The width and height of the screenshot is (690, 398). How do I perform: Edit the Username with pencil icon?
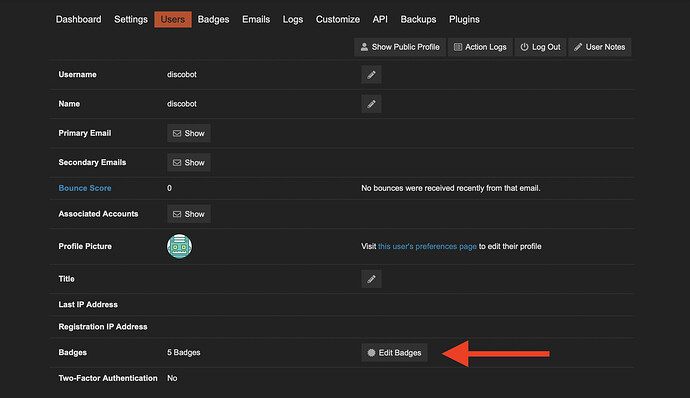click(x=371, y=74)
